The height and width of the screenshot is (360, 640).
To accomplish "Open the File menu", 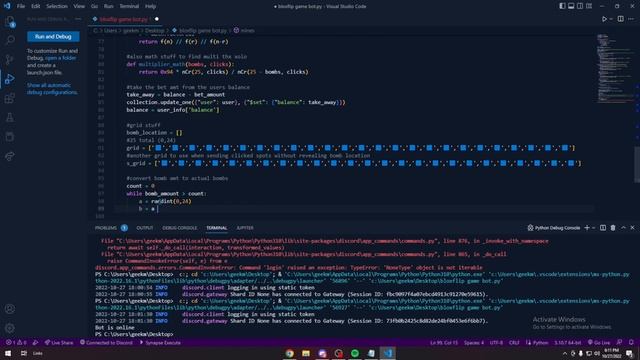I will [21, 6].
